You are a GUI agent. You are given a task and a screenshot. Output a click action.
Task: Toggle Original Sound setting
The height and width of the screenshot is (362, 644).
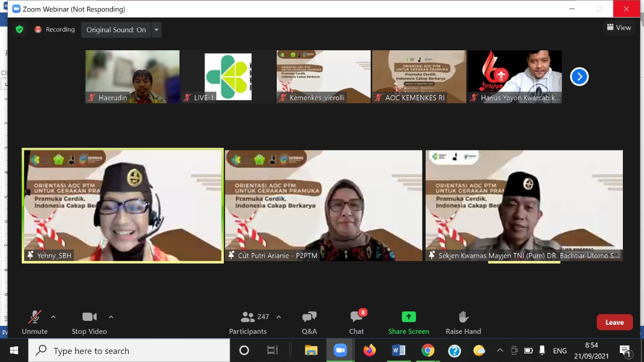(116, 30)
